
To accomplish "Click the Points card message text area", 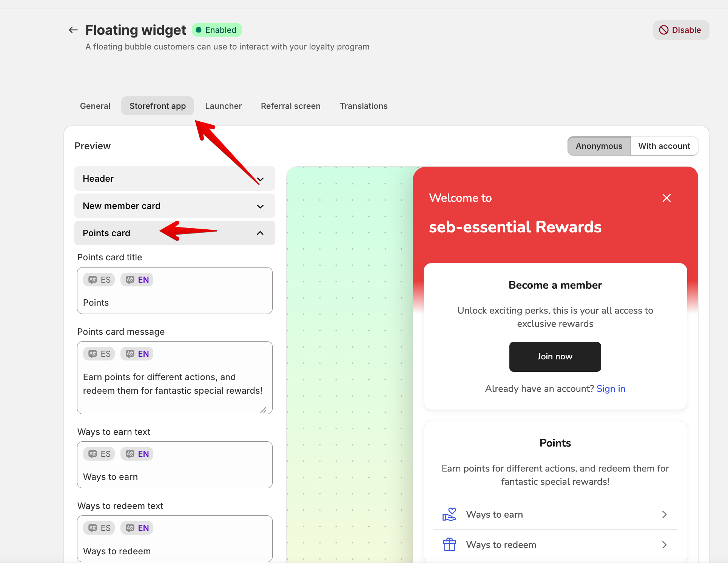I will [175, 384].
